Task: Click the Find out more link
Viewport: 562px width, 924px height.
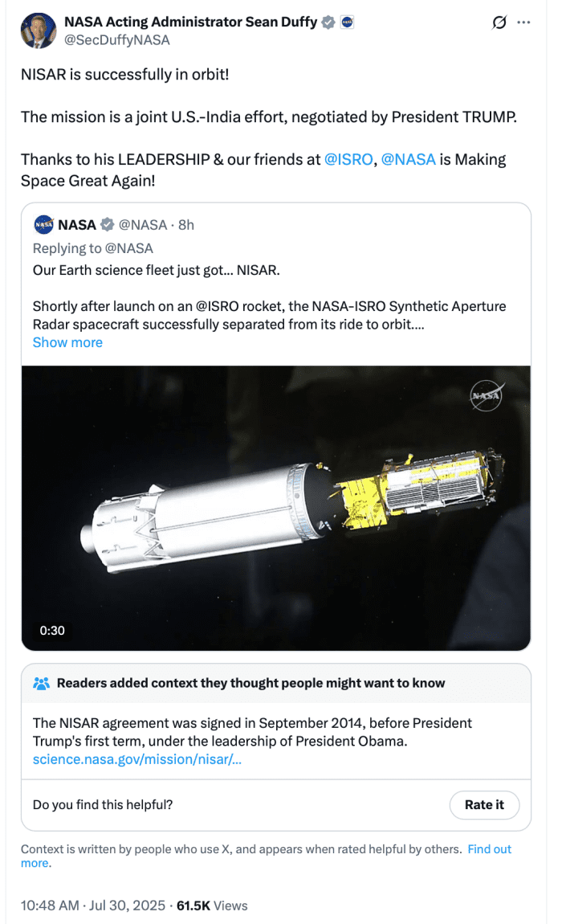Action: point(489,848)
